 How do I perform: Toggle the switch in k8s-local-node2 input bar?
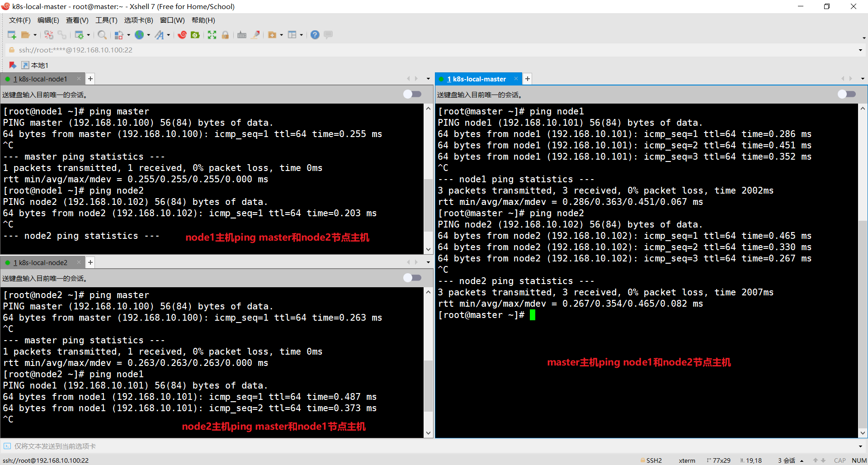(412, 278)
